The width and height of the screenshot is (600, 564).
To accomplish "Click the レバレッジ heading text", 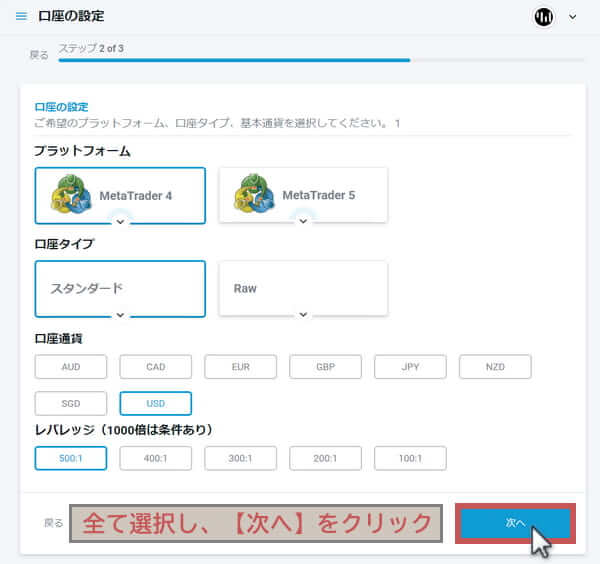I will (x=123, y=430).
